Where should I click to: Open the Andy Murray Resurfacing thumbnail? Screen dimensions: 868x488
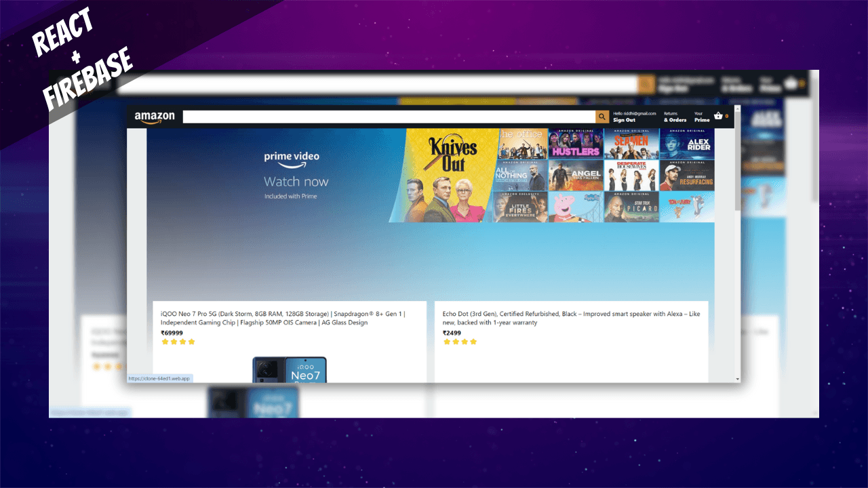[x=687, y=176]
